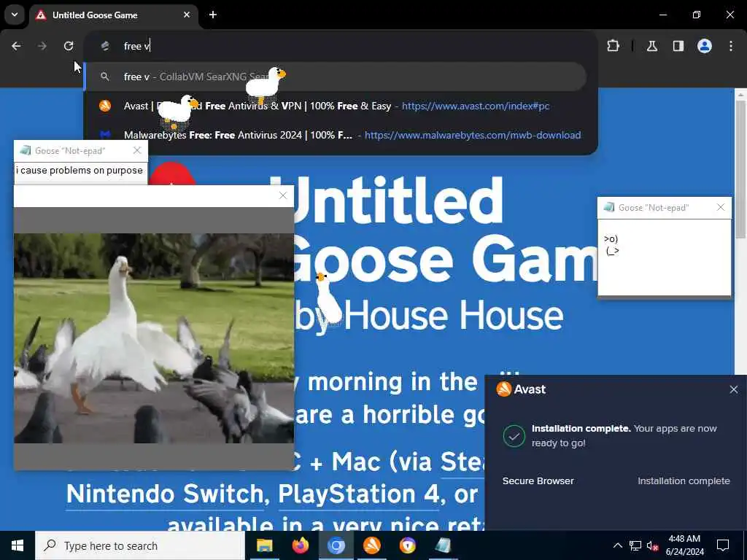Open the network status tray icon
Image resolution: width=747 pixels, height=560 pixels.
point(635,545)
